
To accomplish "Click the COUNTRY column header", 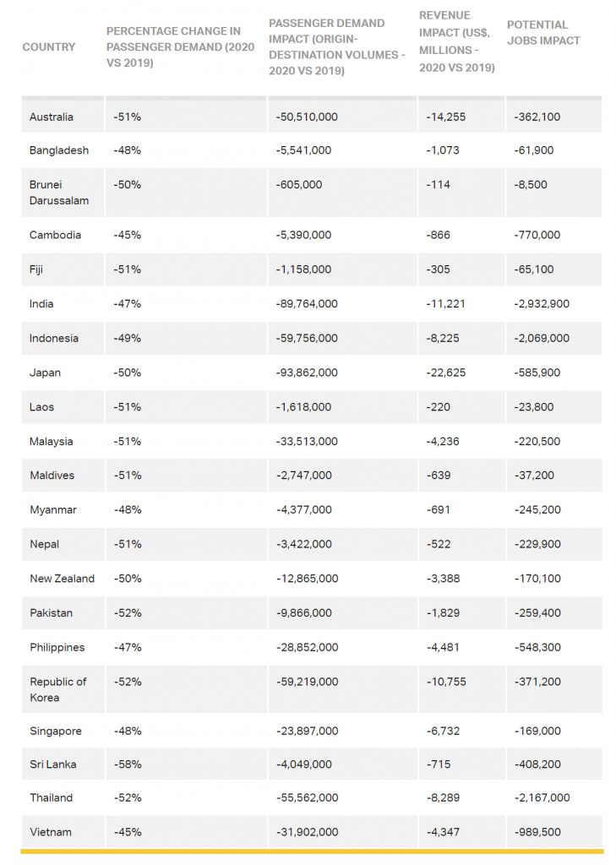I will pyautogui.click(x=48, y=47).
